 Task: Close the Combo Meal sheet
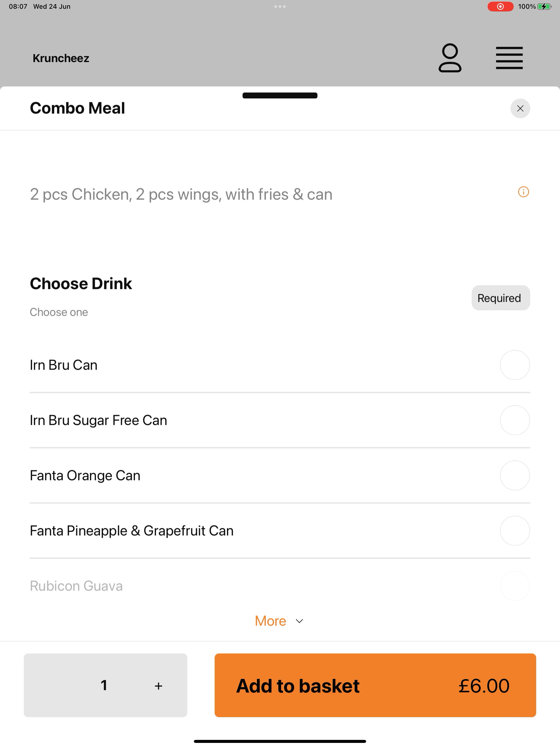pos(520,108)
